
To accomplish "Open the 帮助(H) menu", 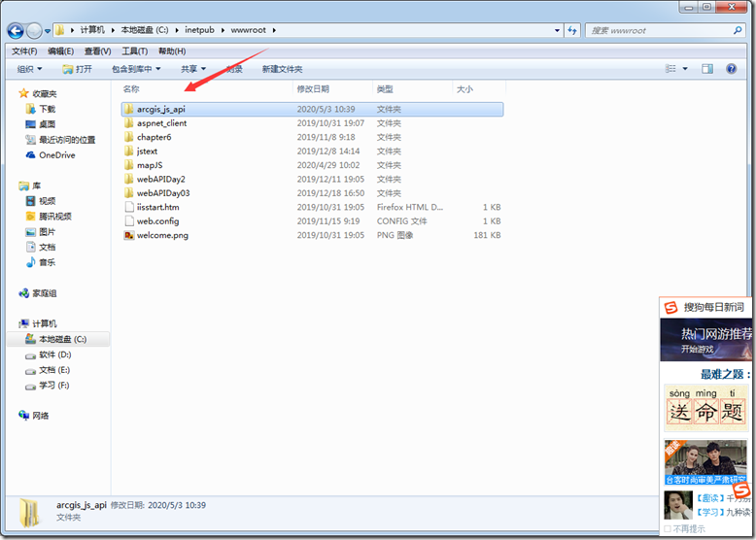I will tap(172, 51).
